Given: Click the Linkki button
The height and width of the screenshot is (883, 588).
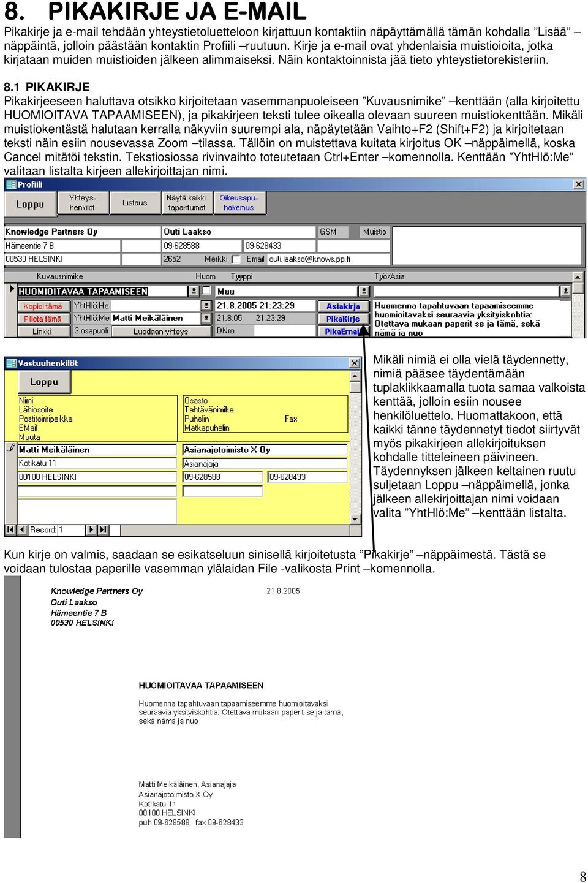Looking at the screenshot, I should [43, 331].
